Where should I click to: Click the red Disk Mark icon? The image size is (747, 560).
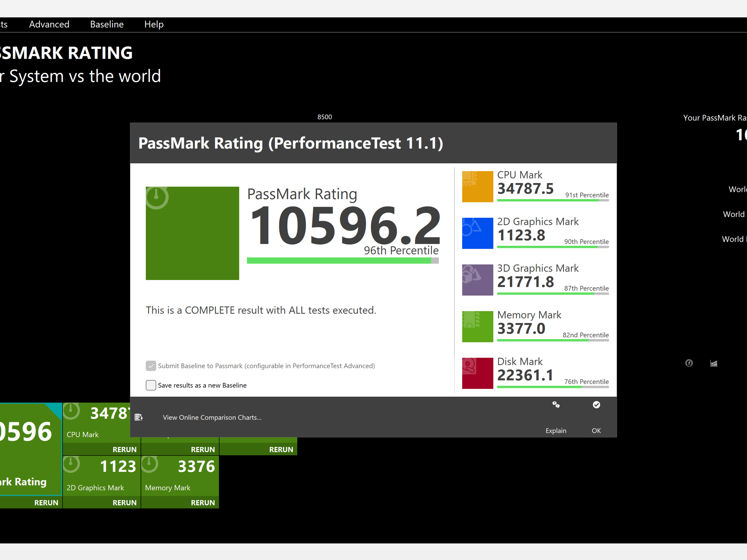tap(477, 373)
